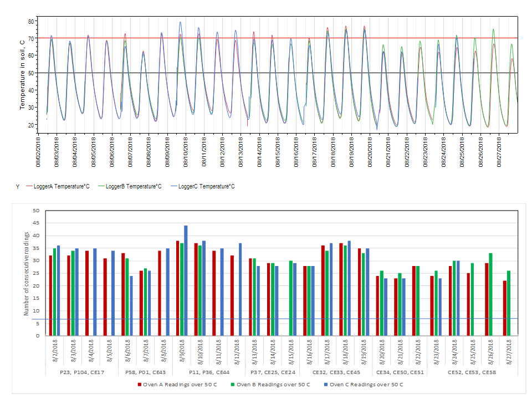Click the LoggerC Temperature°C legend entry

coord(203,186)
